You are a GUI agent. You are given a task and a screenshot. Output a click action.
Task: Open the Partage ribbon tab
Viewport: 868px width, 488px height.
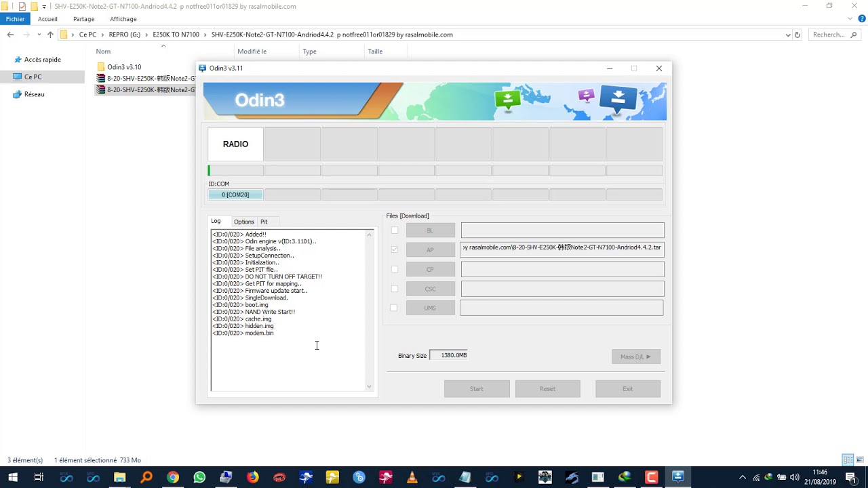83,19
